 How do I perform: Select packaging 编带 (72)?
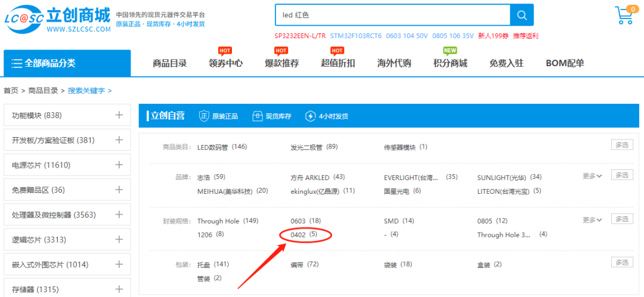point(305,264)
